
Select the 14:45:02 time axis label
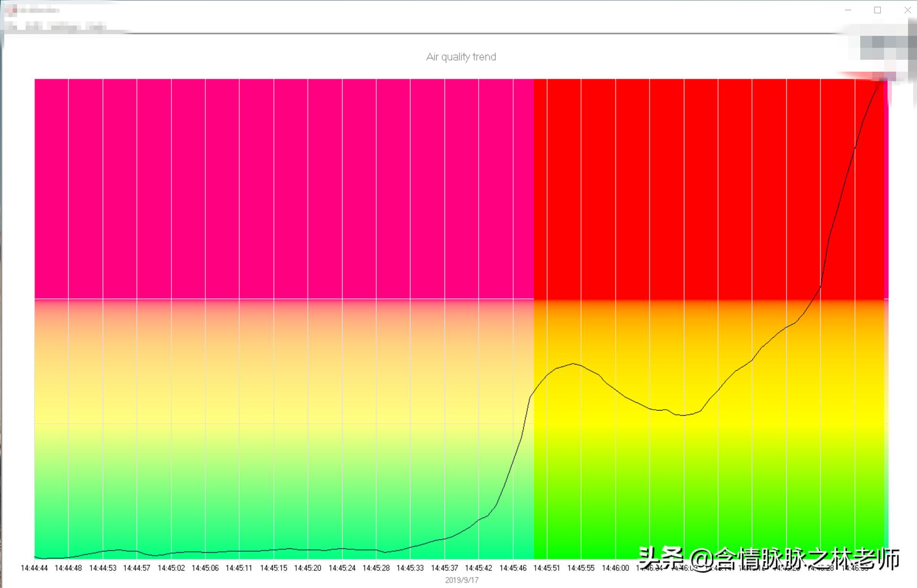click(171, 568)
